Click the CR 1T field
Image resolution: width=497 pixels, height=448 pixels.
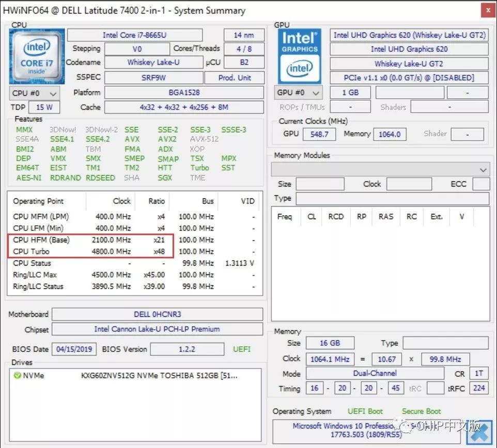click(x=478, y=374)
